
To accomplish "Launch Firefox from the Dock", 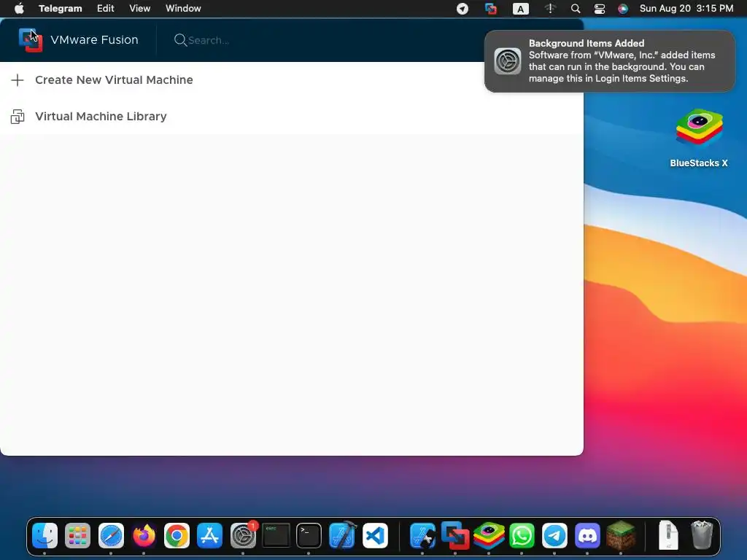I will point(144,536).
